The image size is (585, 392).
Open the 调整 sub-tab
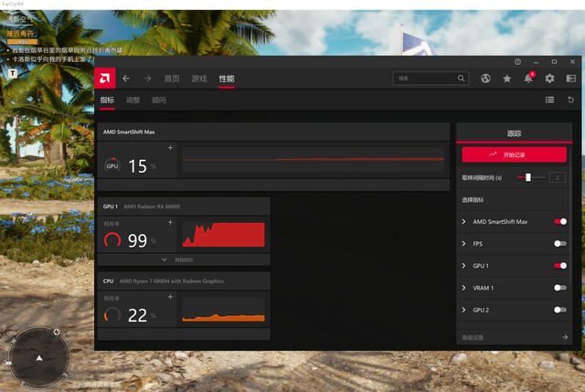[x=133, y=100]
